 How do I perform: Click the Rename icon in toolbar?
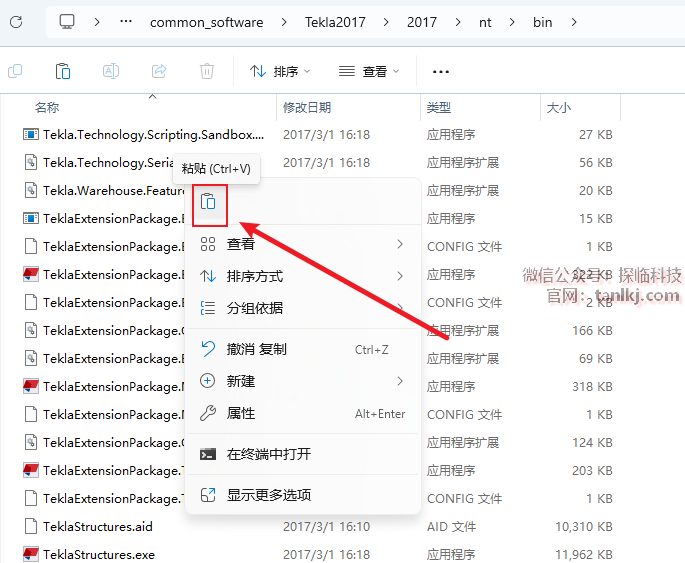coord(111,71)
